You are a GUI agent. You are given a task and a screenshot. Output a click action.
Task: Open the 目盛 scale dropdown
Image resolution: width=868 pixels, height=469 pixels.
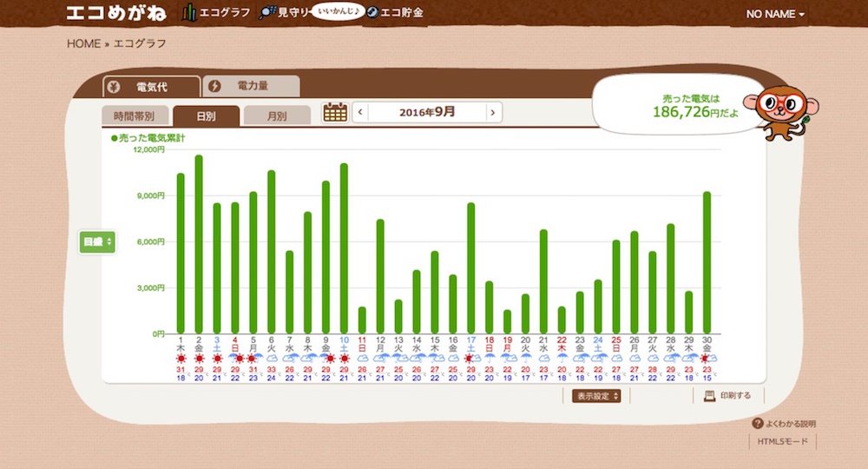click(x=97, y=242)
